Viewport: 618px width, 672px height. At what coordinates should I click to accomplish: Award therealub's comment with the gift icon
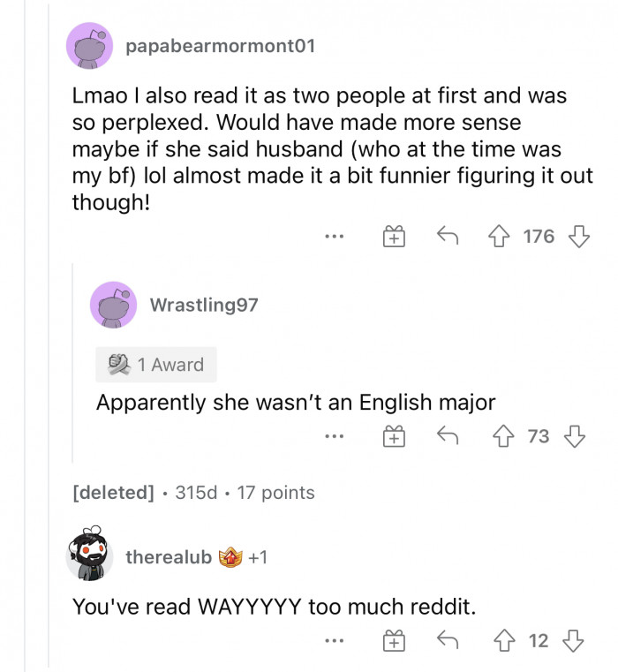point(393,641)
